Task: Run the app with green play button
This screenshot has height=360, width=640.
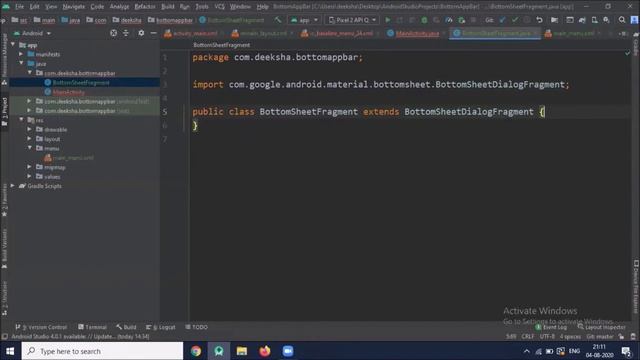Action: click(388, 20)
